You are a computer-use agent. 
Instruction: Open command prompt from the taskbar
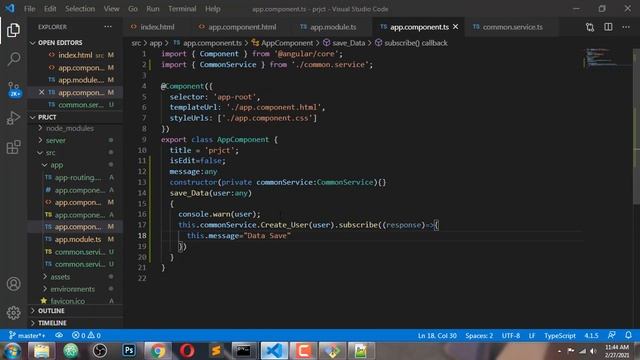(244, 351)
